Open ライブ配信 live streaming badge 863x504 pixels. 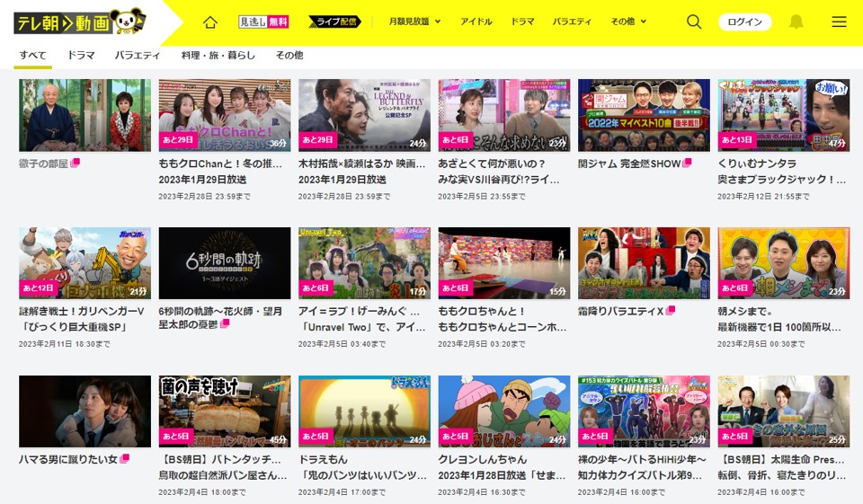click(334, 22)
